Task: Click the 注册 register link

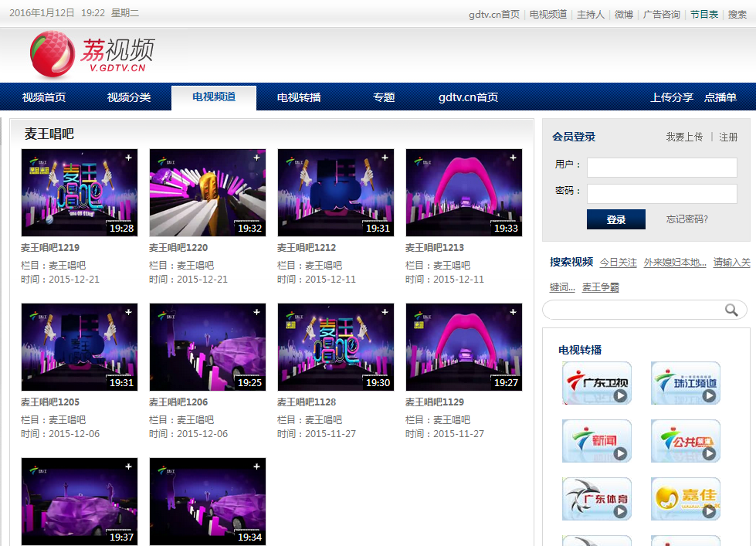Action: pos(728,137)
